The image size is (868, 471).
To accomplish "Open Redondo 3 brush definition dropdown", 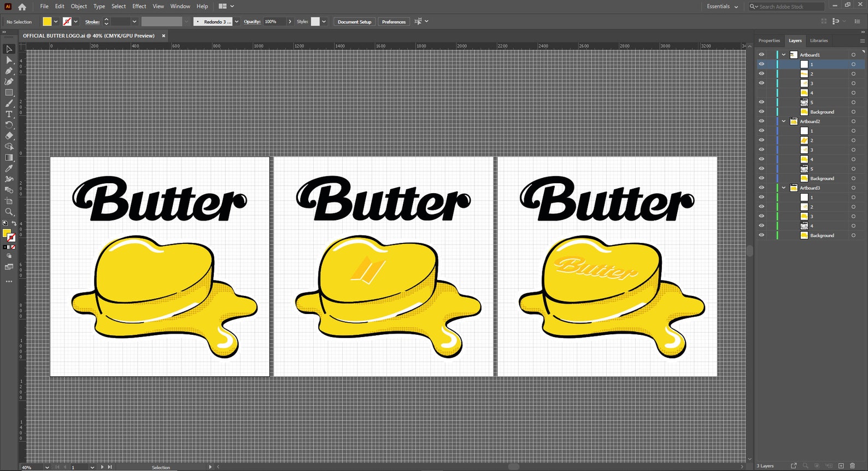I will 237,22.
